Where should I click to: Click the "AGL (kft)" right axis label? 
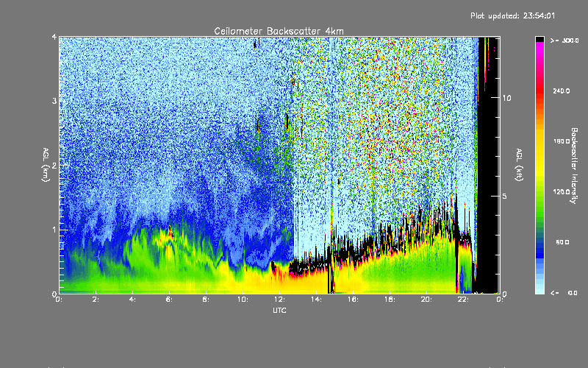519,165
